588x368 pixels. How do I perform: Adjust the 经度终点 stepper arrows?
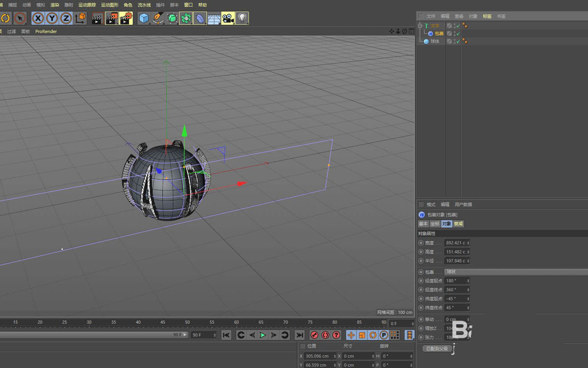(x=468, y=289)
